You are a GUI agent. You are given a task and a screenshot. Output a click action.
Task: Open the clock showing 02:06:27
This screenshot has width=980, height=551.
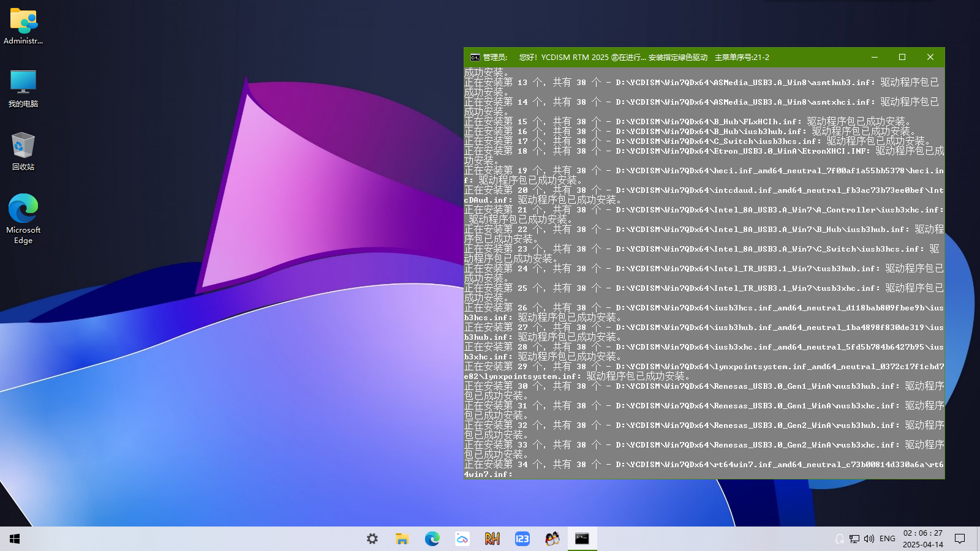tap(923, 539)
